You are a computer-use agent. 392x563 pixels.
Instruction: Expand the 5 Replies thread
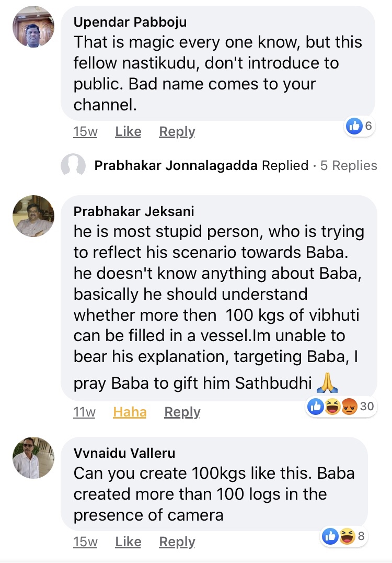349,166
